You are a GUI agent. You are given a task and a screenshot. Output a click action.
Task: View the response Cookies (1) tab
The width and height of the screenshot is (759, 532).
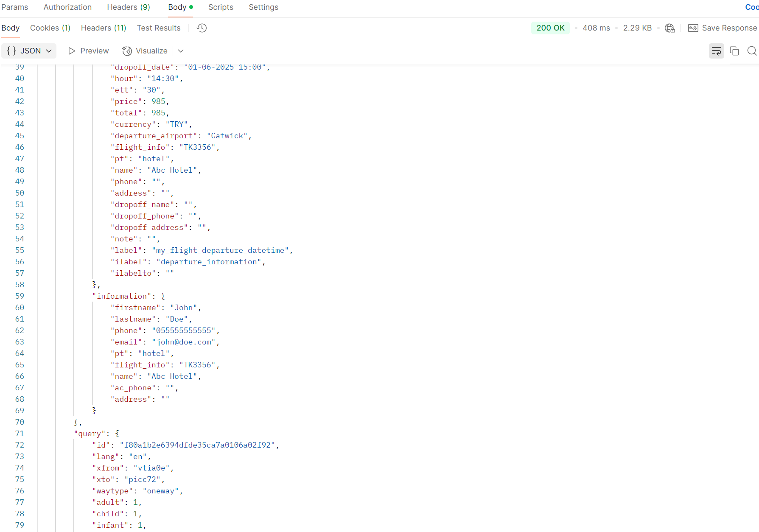pyautogui.click(x=50, y=28)
